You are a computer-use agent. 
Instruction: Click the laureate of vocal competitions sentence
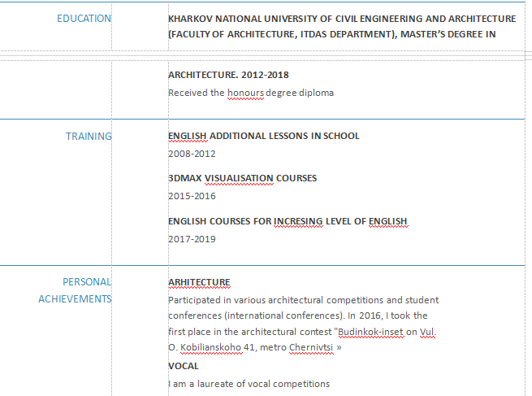252,383
